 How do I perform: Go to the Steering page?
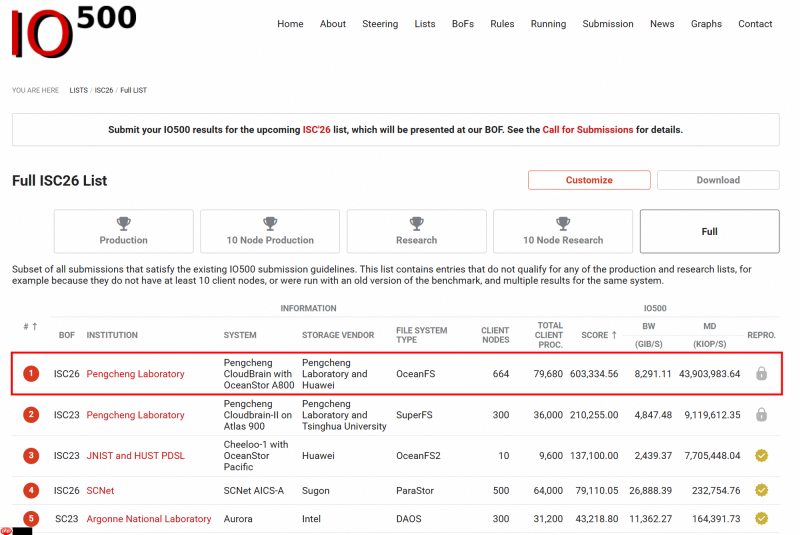pos(380,24)
